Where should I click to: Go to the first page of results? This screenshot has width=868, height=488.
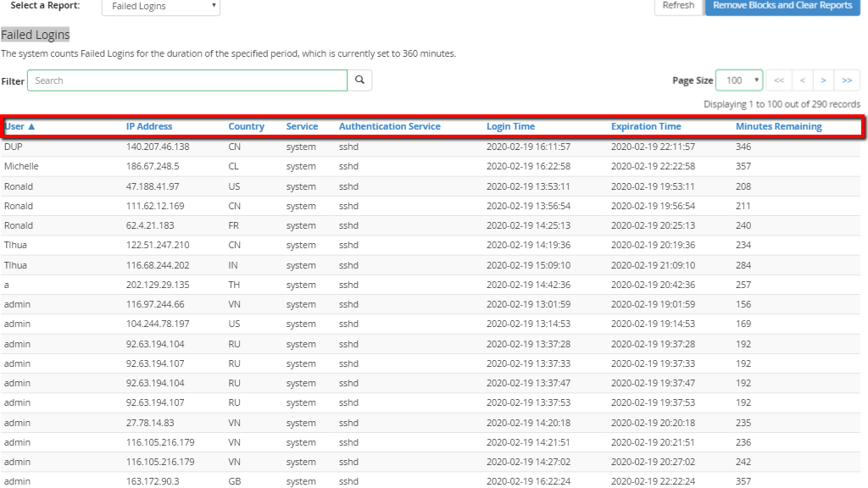[779, 80]
